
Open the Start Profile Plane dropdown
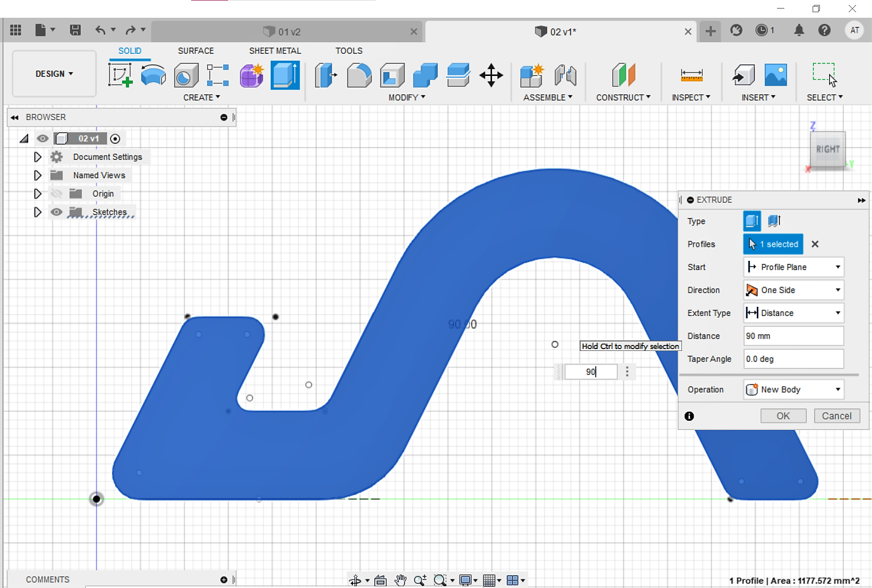794,267
